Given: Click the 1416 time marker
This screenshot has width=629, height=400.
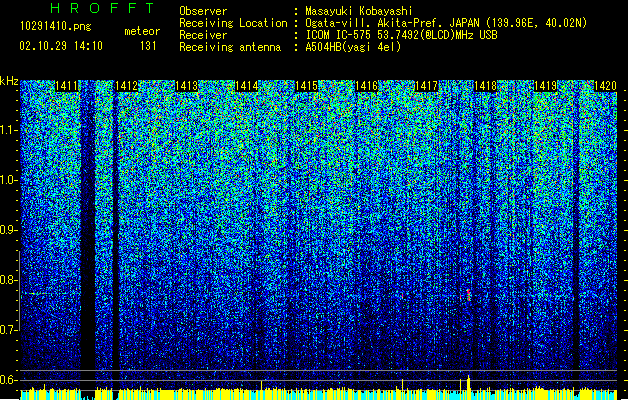Looking at the screenshot, I should [367, 86].
